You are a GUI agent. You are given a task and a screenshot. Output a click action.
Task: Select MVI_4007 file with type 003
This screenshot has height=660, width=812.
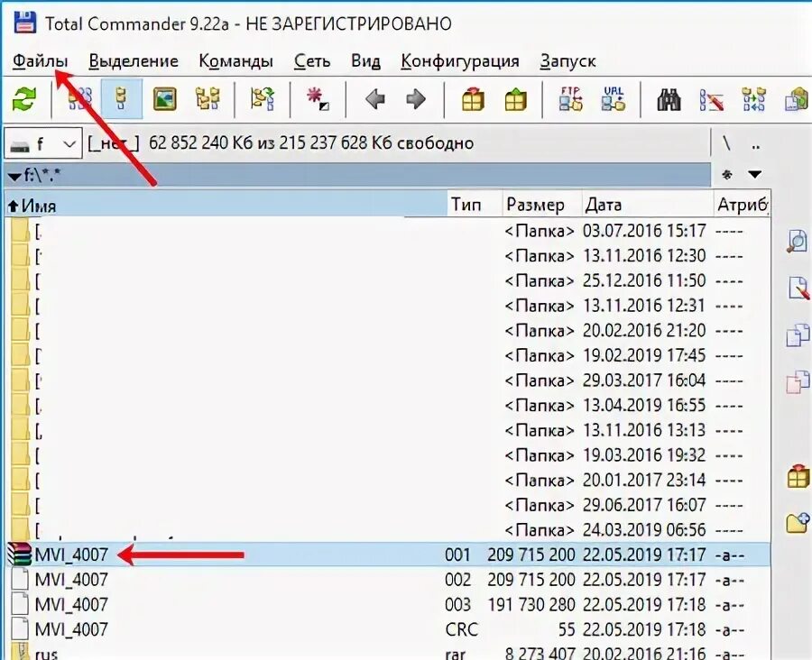coord(387,605)
